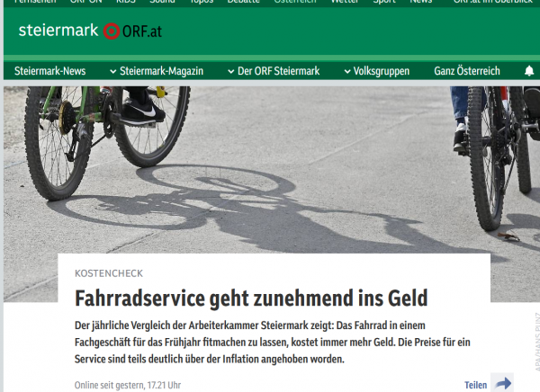Click the notification bell icon

(529, 71)
